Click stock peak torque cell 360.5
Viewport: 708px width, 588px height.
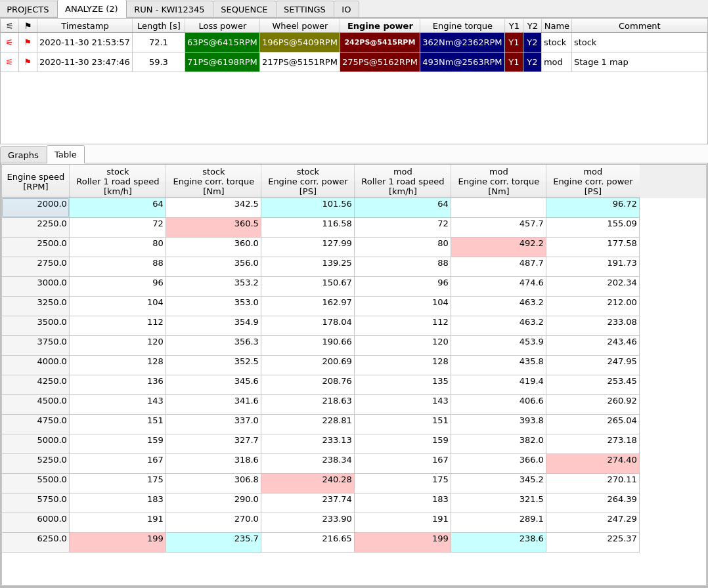pos(213,228)
